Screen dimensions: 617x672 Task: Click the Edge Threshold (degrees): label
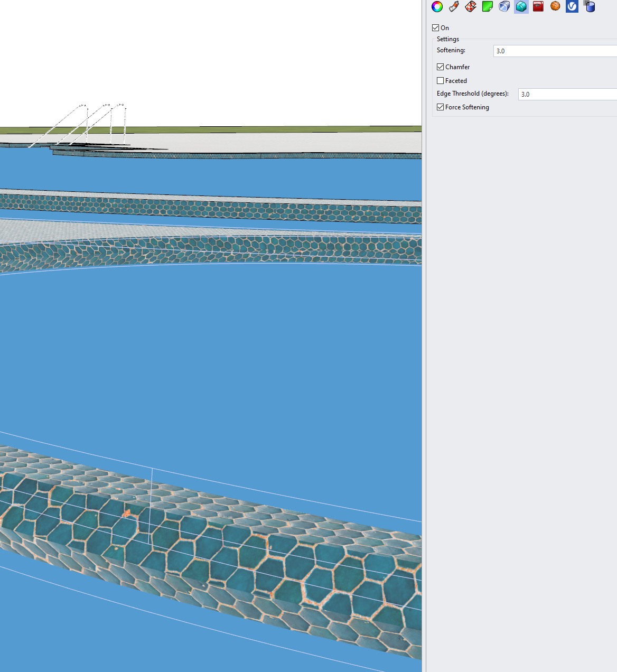coord(473,94)
